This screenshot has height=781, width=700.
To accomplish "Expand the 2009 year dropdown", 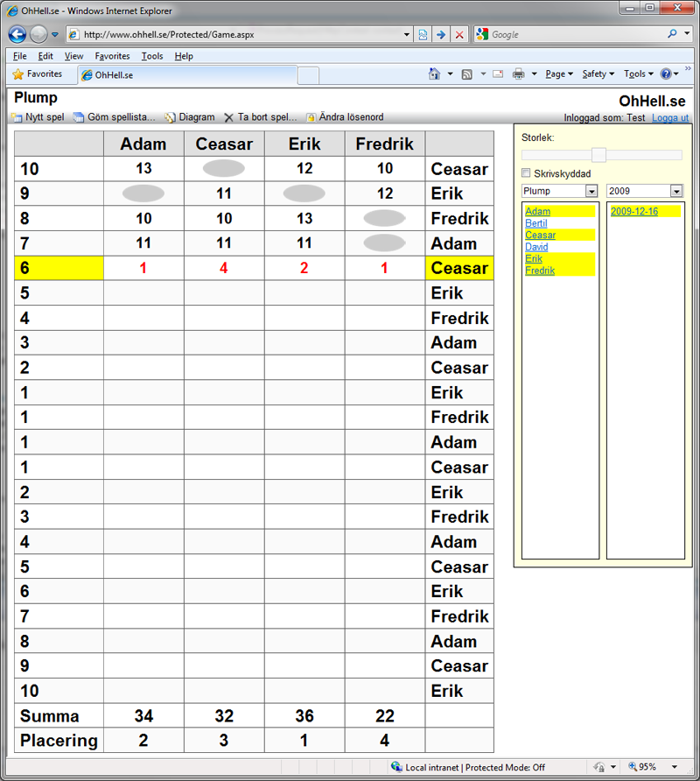I will [675, 191].
